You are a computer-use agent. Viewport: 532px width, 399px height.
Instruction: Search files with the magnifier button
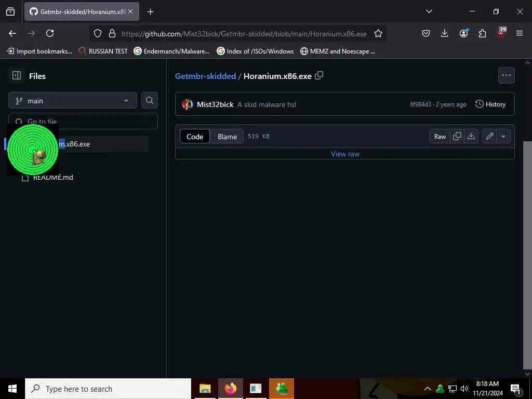click(x=149, y=100)
